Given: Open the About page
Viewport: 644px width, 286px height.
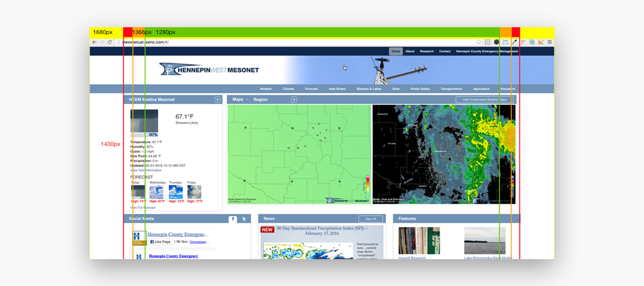Looking at the screenshot, I should (410, 51).
